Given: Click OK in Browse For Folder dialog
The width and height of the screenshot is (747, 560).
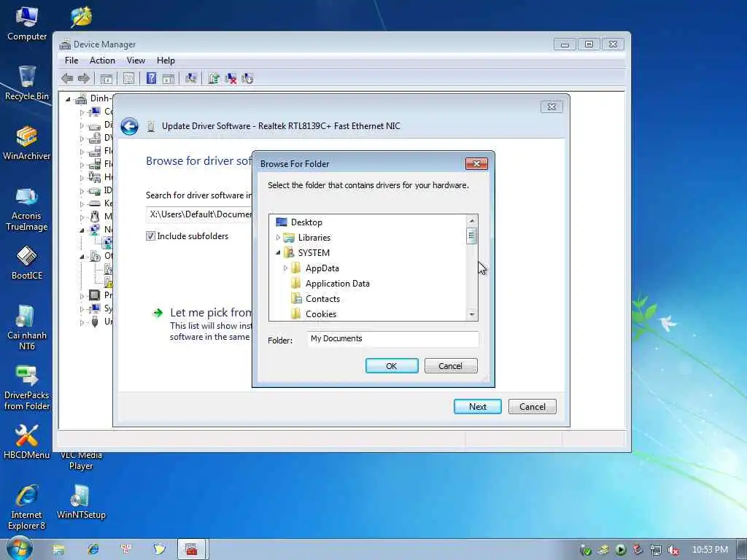Looking at the screenshot, I should (392, 366).
